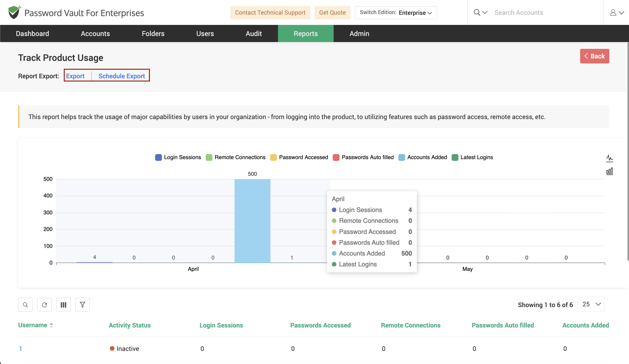
Task: Click the Passwords Accessed column header
Action: click(x=320, y=325)
